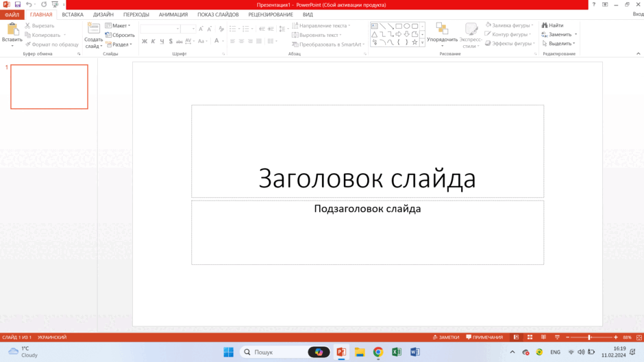The height and width of the screenshot is (362, 644).
Task: Click the Заголовок слайда title placeholder
Action: pos(367,151)
